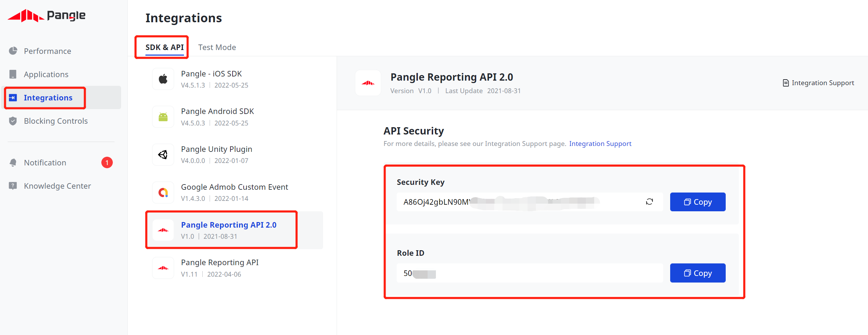The image size is (868, 335).
Task: Click the Notification bell icon
Action: [x=13, y=163]
